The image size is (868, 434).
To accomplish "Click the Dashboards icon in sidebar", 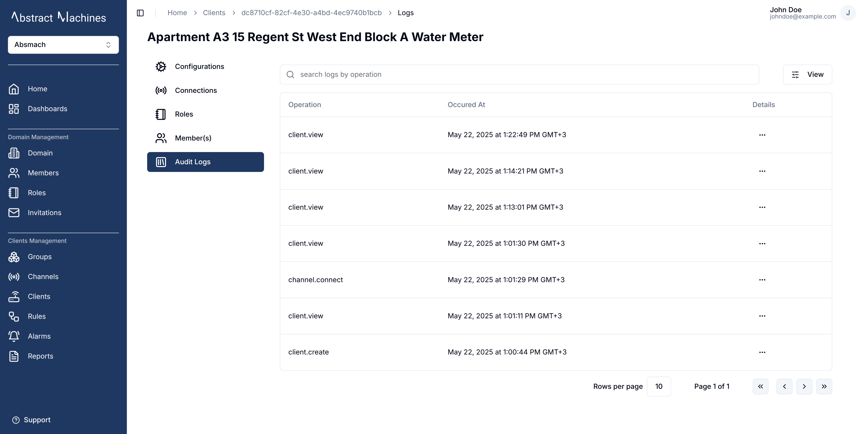I will (x=14, y=109).
